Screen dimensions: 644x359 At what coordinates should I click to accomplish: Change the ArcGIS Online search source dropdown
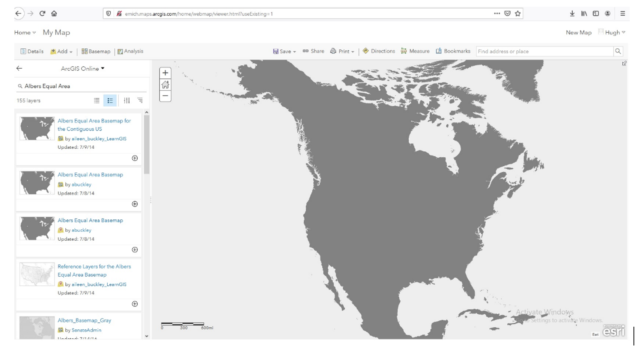point(83,69)
